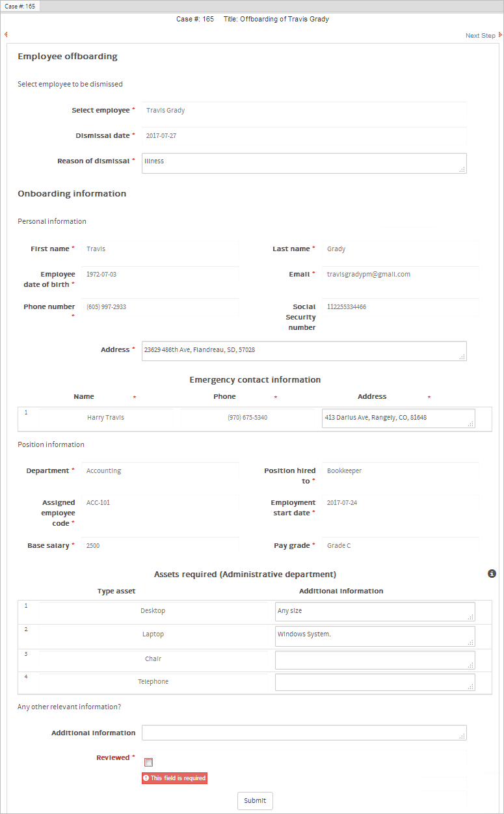The image size is (504, 814).
Task: Click the Telephone asset additional information box
Action: point(375,683)
